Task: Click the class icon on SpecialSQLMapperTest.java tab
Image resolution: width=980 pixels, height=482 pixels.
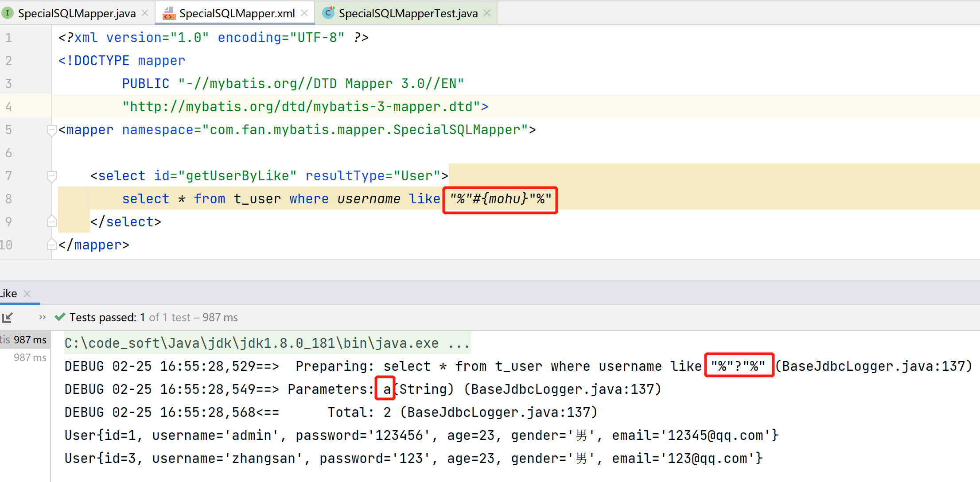Action: [328, 13]
